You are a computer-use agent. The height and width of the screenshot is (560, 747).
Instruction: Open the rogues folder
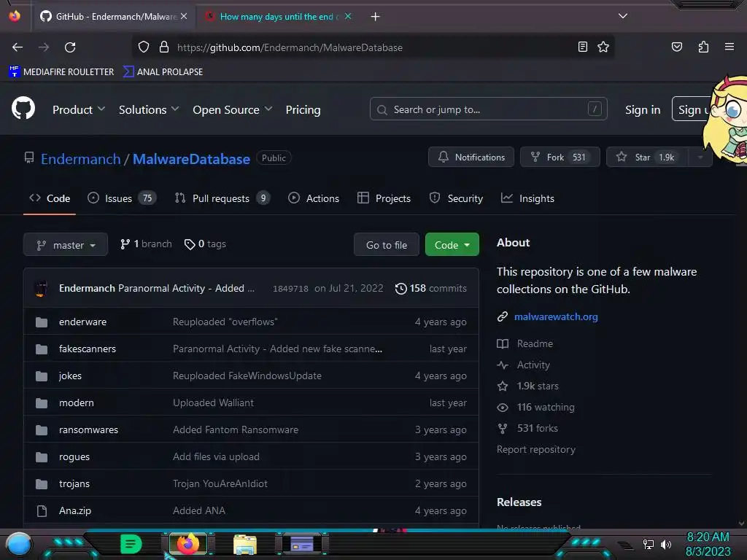click(x=74, y=456)
